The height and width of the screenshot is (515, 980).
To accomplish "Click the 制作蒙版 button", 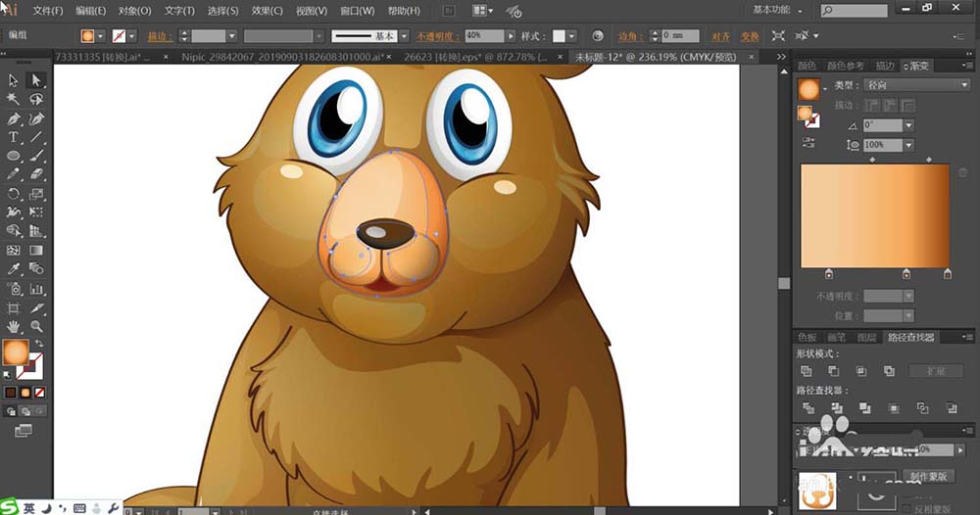I will click(928, 476).
